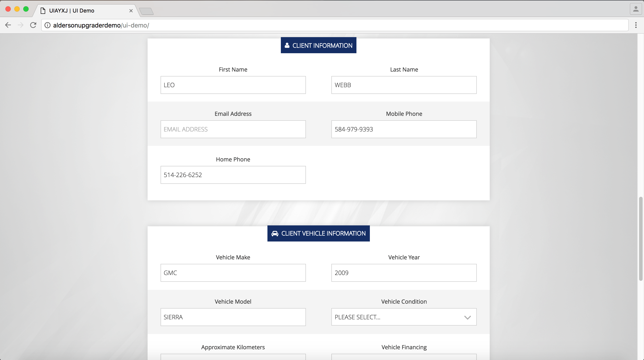Click the Client Vehicle Information header button

point(322,233)
